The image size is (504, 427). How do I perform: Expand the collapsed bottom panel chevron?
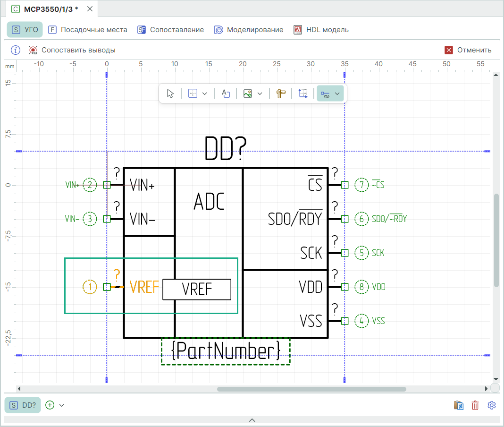(252, 420)
